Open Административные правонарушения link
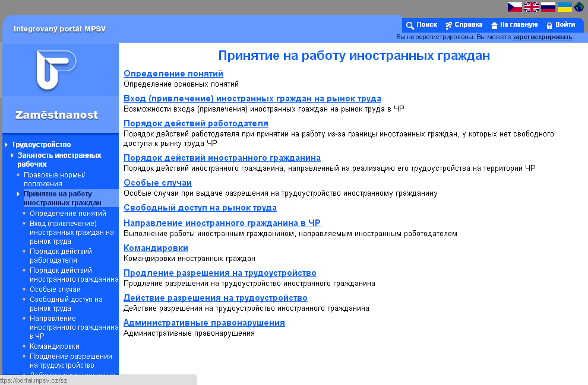The height and width of the screenshot is (385, 588). (x=204, y=323)
